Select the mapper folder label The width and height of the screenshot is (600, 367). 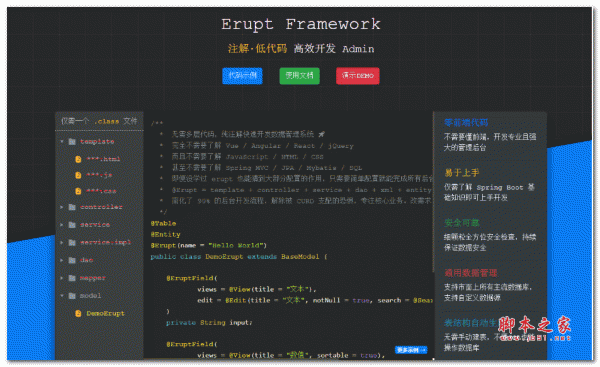(x=93, y=278)
